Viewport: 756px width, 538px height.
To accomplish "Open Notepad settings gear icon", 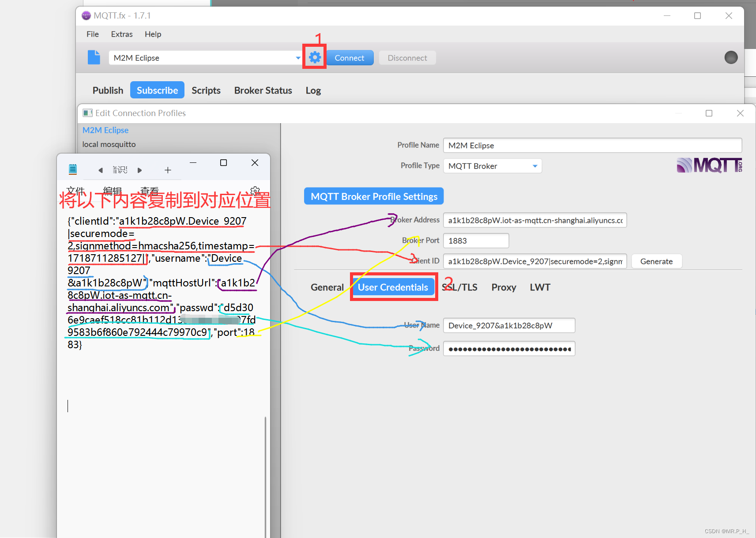I will [x=255, y=191].
